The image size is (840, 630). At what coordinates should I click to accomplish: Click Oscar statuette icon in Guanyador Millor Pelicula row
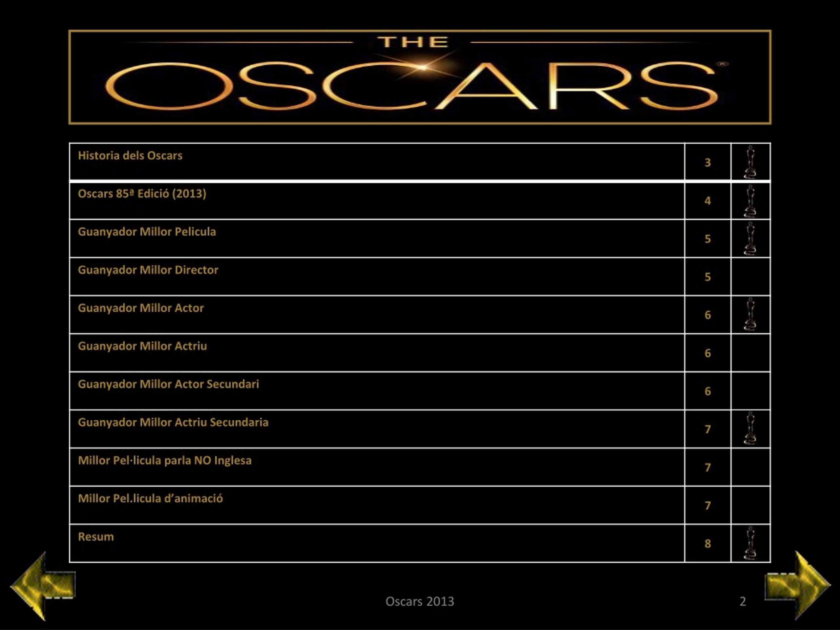(x=750, y=239)
